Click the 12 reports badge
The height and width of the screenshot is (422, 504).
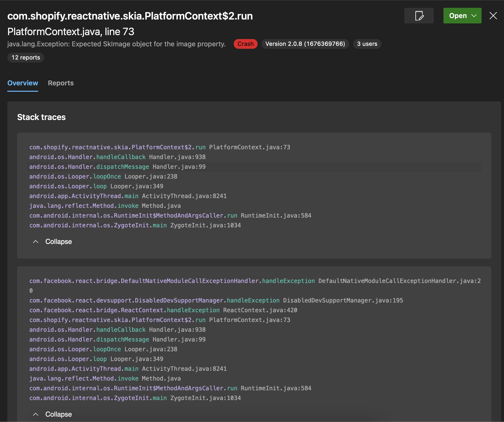tap(26, 58)
